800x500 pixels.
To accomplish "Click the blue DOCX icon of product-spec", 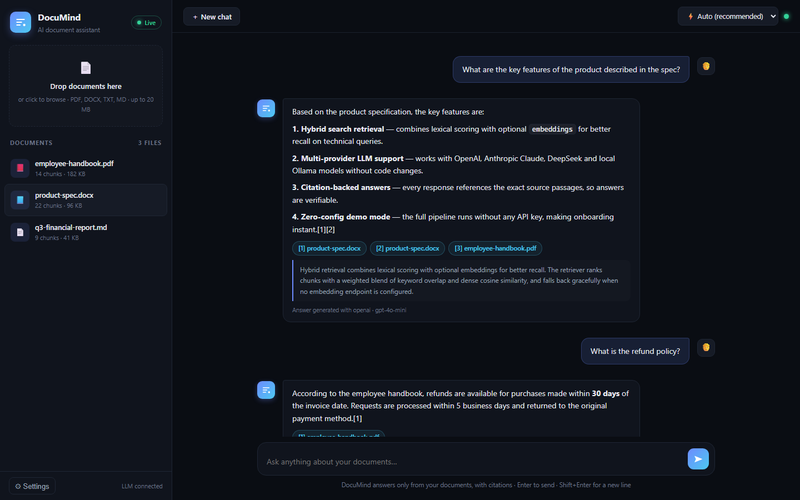I will click(x=20, y=200).
